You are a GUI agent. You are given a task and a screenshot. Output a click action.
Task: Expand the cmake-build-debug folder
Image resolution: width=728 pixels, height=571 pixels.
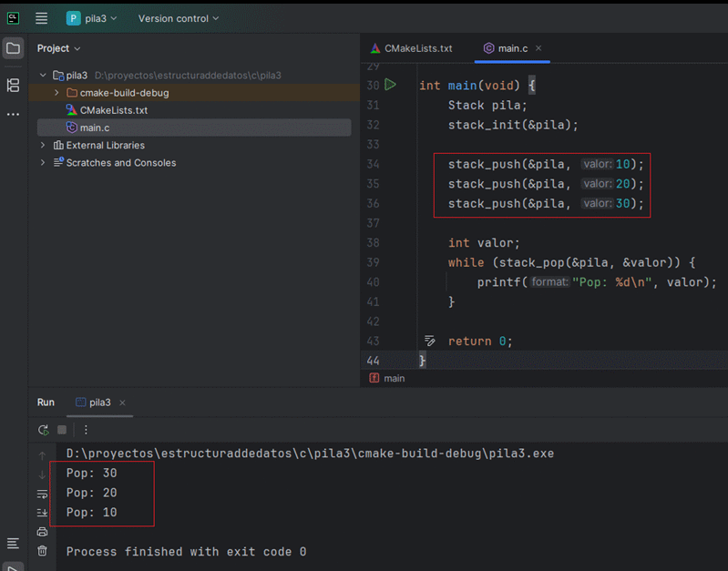(56, 93)
